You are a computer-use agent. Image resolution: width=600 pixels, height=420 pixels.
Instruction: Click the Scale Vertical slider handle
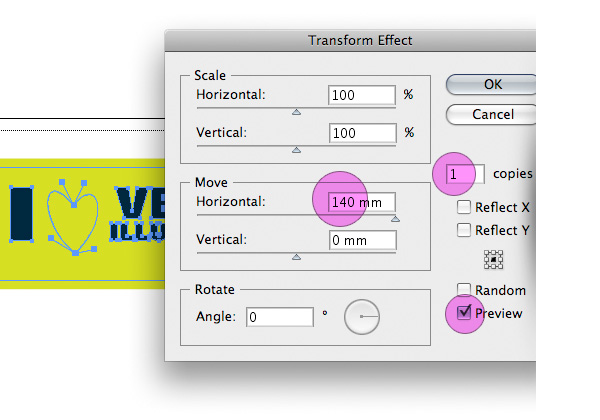pyautogui.click(x=296, y=150)
